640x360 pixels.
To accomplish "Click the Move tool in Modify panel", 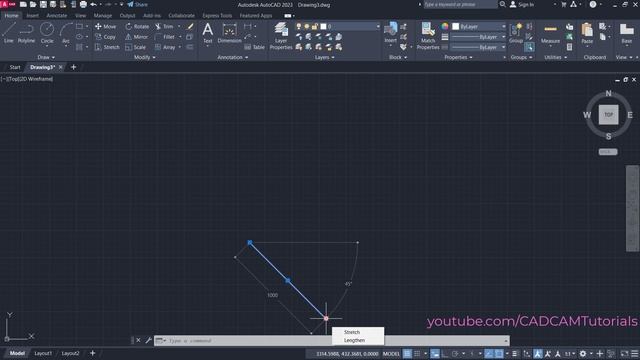I will tap(105, 27).
